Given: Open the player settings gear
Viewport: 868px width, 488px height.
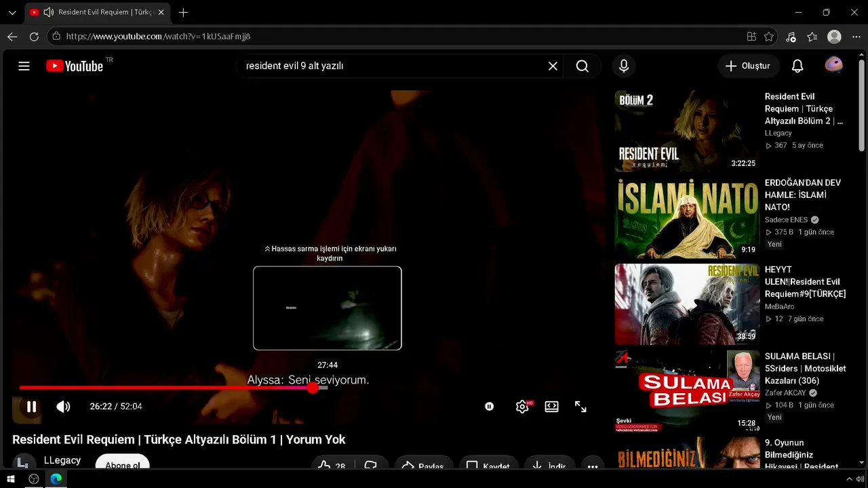Looking at the screenshot, I should [522, 407].
